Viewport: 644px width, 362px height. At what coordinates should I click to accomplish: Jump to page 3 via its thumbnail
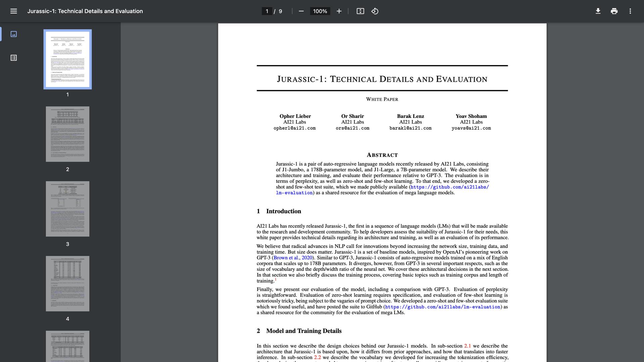[x=67, y=208]
